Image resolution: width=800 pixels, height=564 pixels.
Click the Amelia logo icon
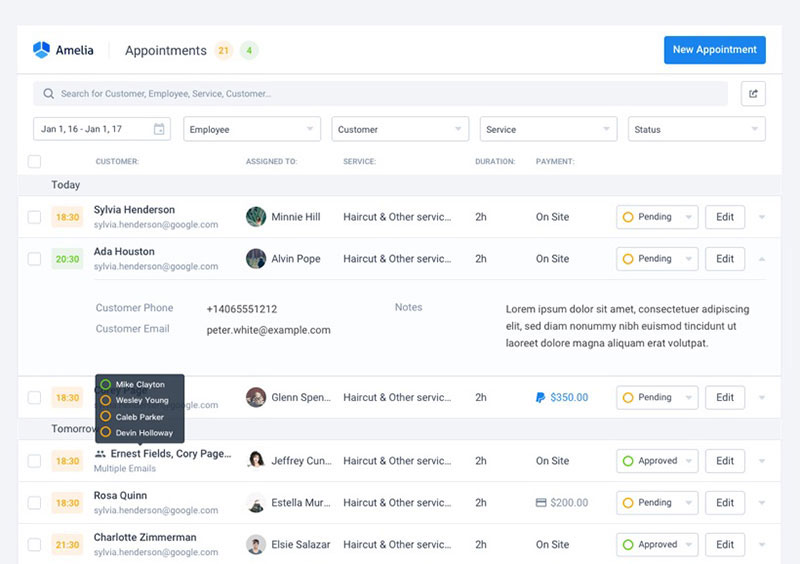(x=41, y=50)
